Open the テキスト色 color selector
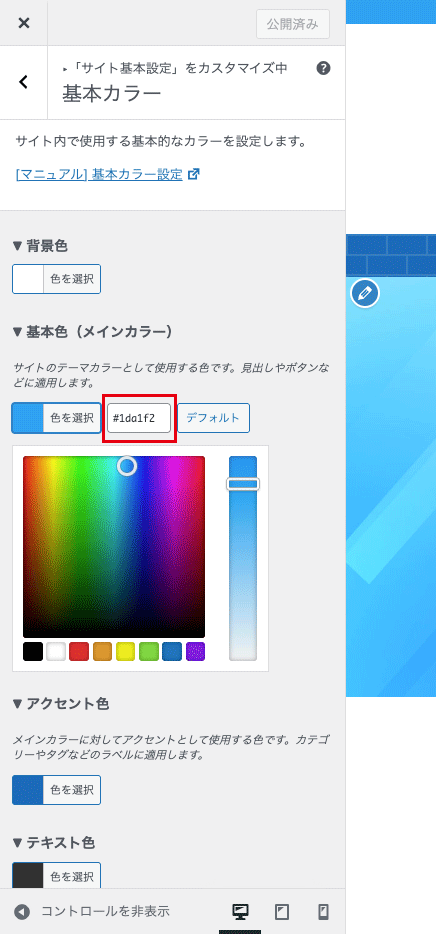 click(57, 876)
